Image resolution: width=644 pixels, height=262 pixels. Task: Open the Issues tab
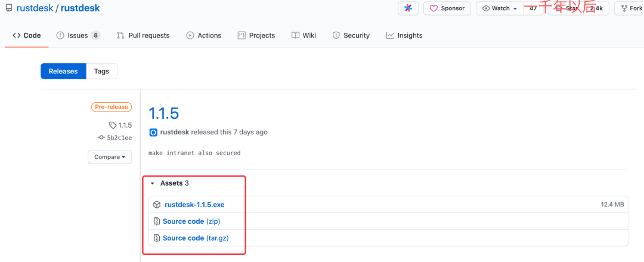tap(79, 35)
